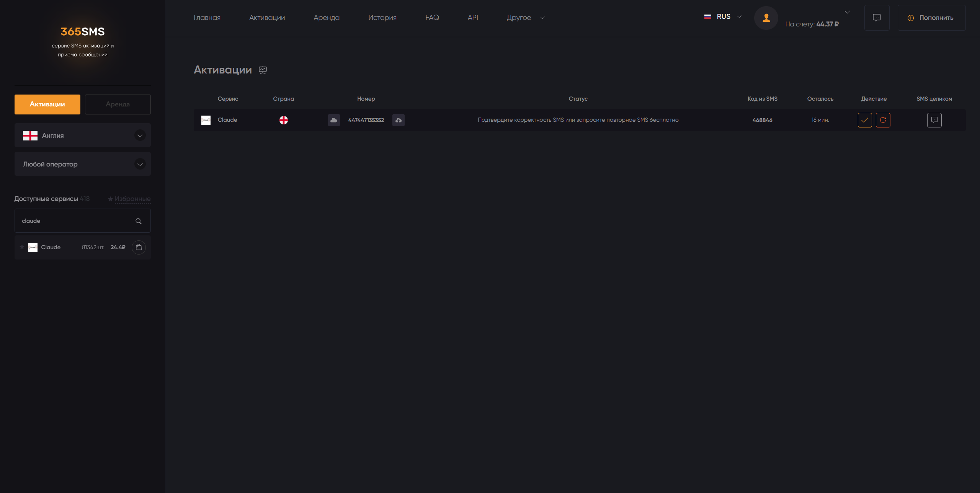This screenshot has height=493, width=980.
Task: Click the 16 мин. remaining time
Action: click(820, 120)
